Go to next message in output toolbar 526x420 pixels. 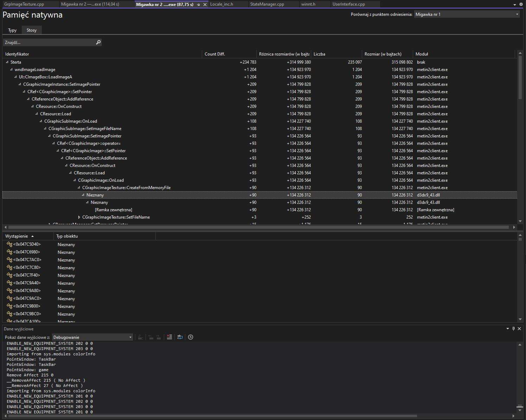point(159,337)
